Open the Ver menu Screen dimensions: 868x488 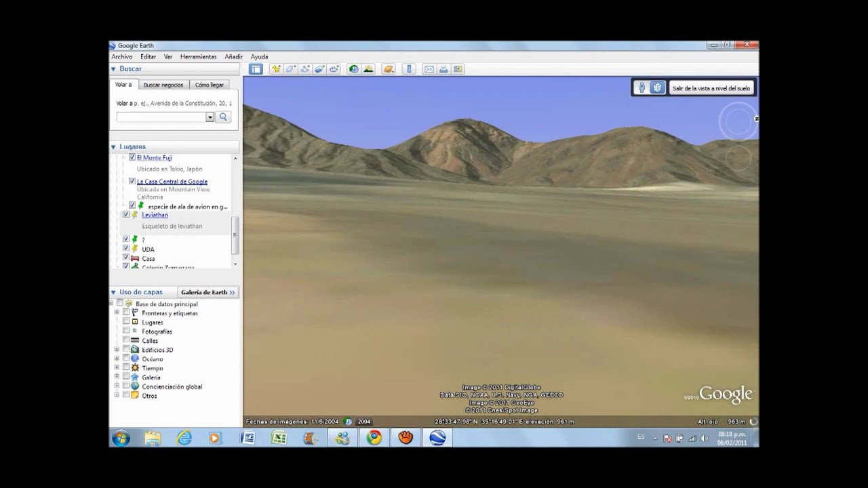click(x=168, y=57)
